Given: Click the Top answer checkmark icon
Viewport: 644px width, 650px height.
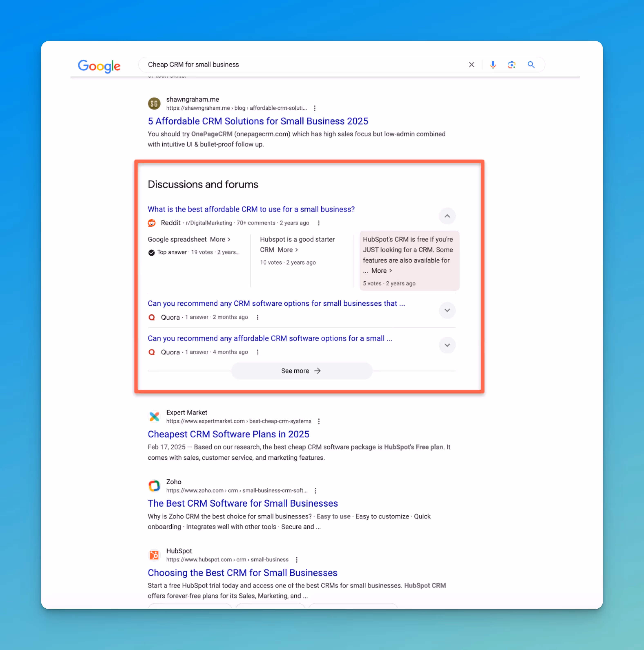Looking at the screenshot, I should click(151, 252).
